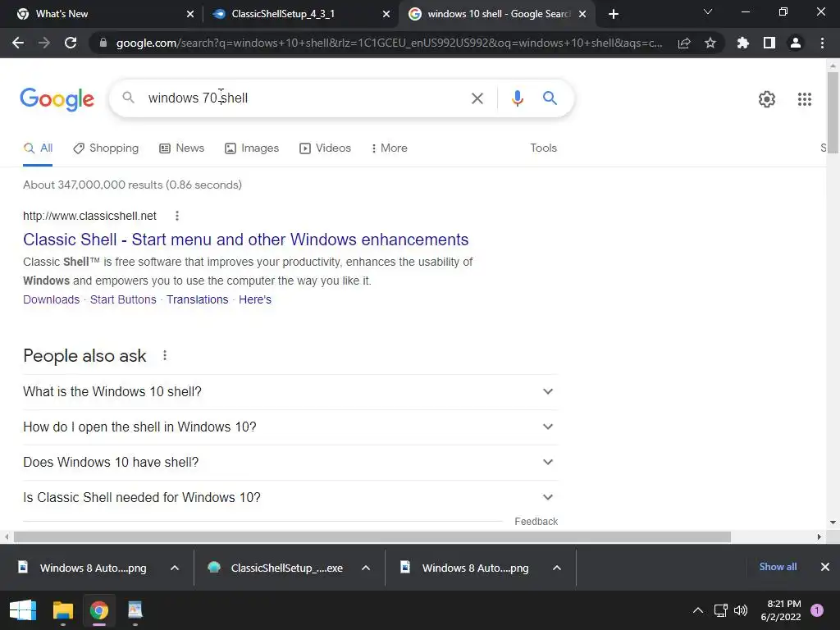Open the Start Buttons sitelink
The width and height of the screenshot is (840, 630).
click(x=123, y=299)
